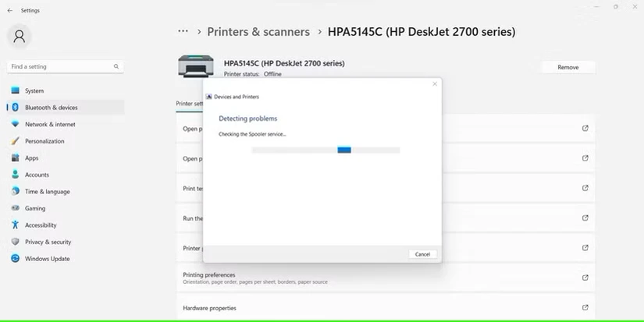Open Gaming via its controller icon
The width and height of the screenshot is (644, 322).
point(15,208)
